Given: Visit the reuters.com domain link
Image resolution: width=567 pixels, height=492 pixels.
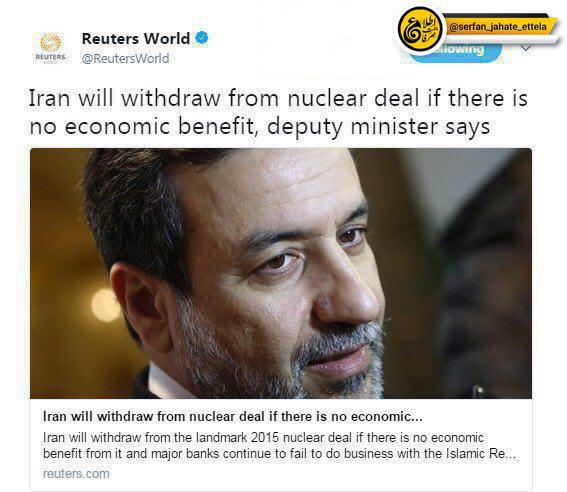Looking at the screenshot, I should [x=76, y=474].
